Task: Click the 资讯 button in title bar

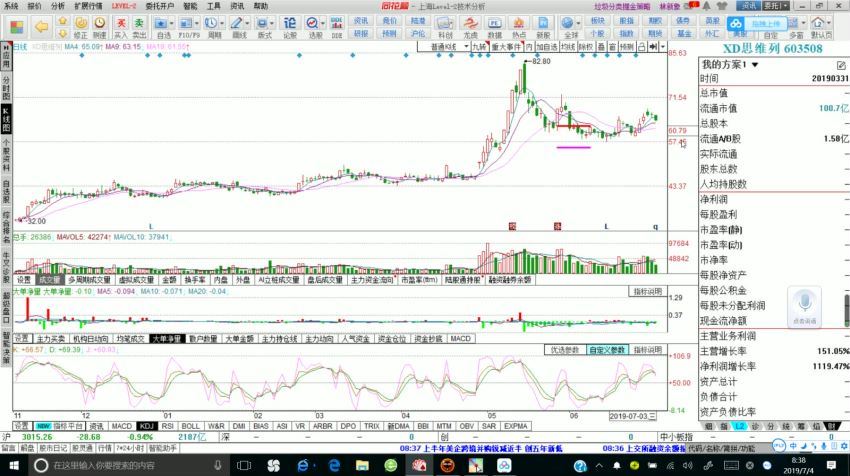Action: pos(748,6)
